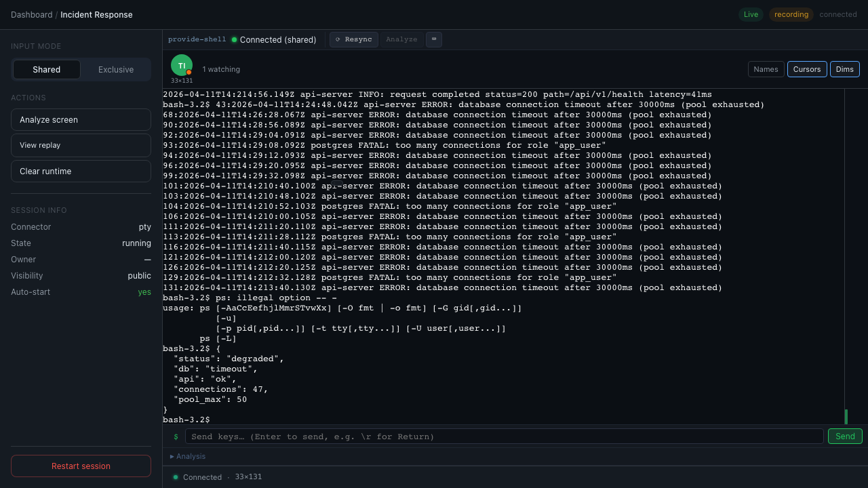
Task: Click the Incident Response breadcrumb
Action: click(x=96, y=14)
